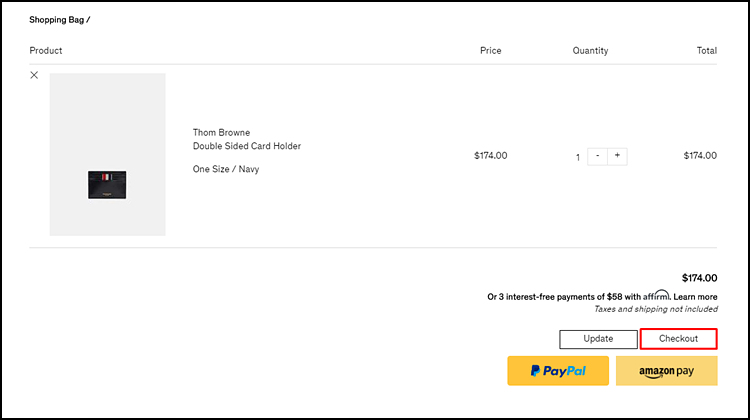Click the quantity value 1

[578, 157]
